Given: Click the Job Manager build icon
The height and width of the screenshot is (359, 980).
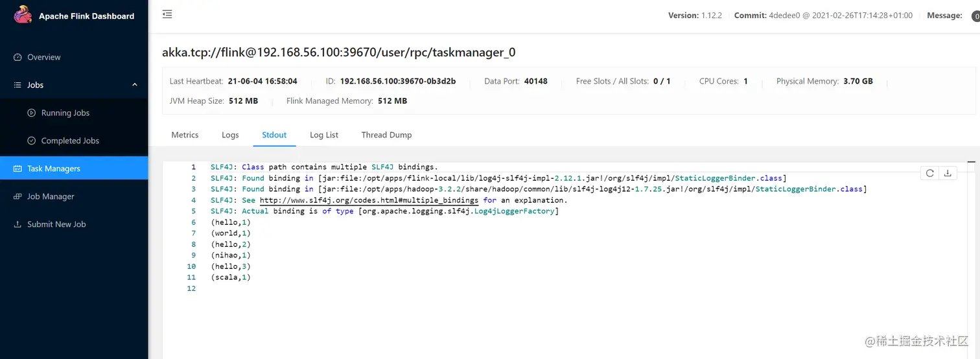Looking at the screenshot, I should [18, 196].
